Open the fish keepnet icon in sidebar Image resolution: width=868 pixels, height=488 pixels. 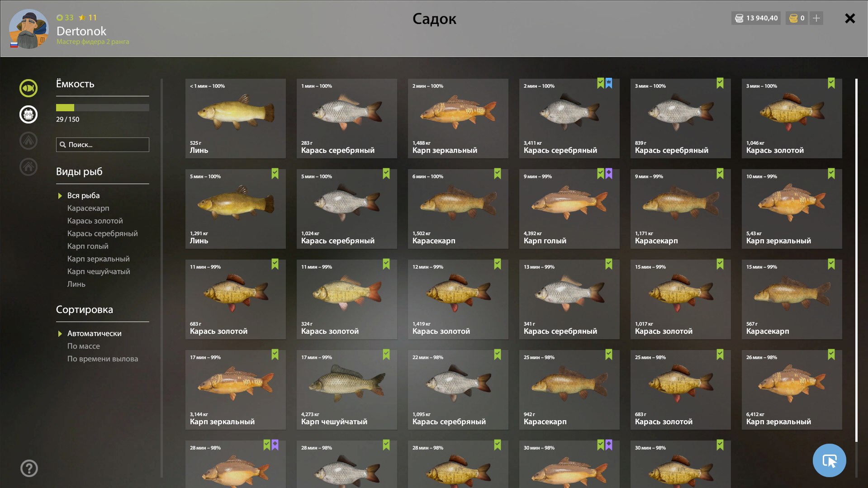[28, 88]
